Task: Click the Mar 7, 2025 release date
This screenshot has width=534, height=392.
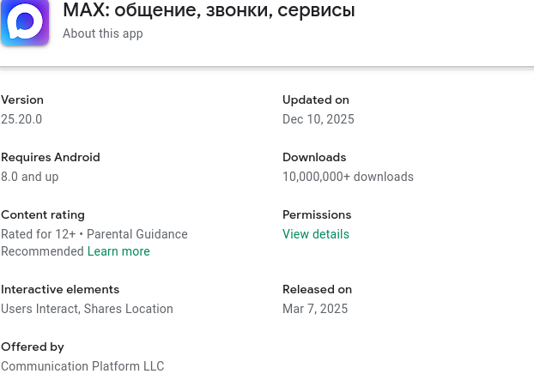Action: [315, 309]
